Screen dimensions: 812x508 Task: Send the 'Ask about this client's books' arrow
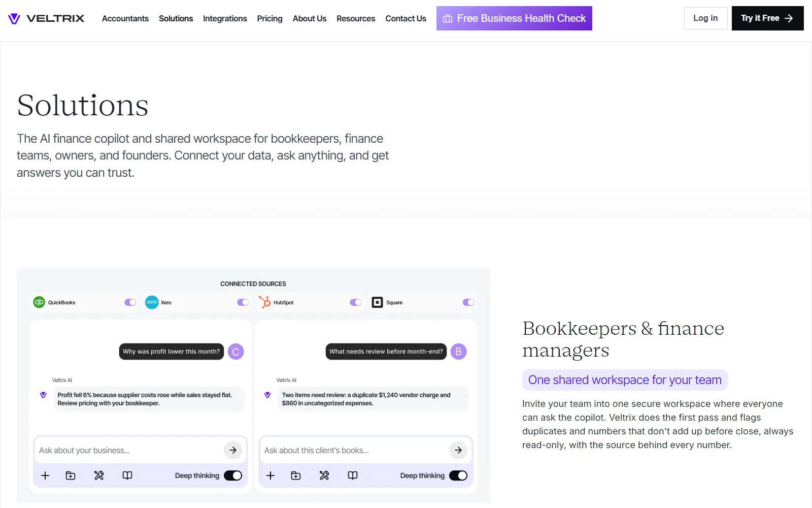458,450
